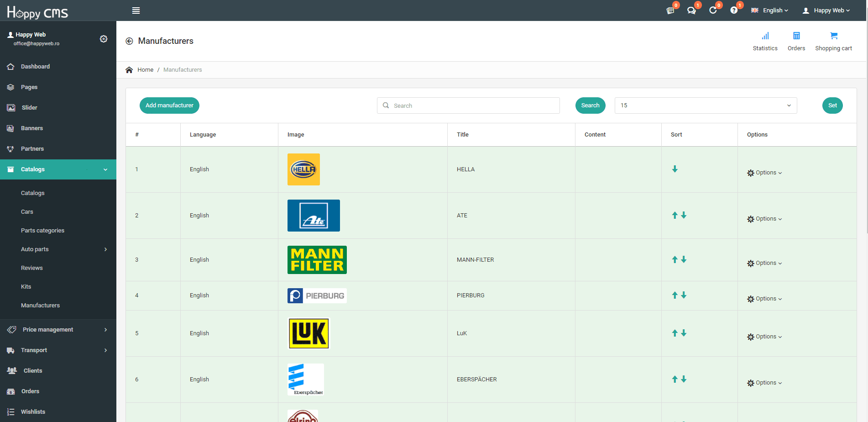The width and height of the screenshot is (868, 422).
Task: Click the back arrow beside Manufacturers title
Action: [129, 41]
